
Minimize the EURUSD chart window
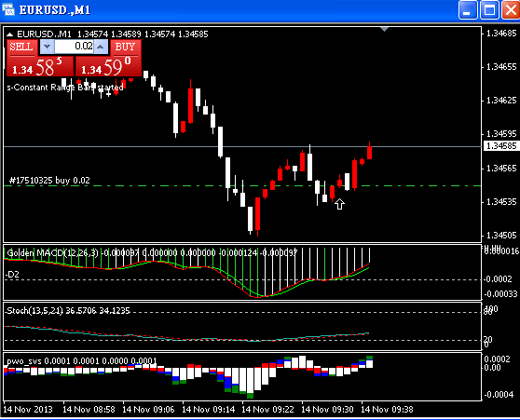[x=468, y=10]
